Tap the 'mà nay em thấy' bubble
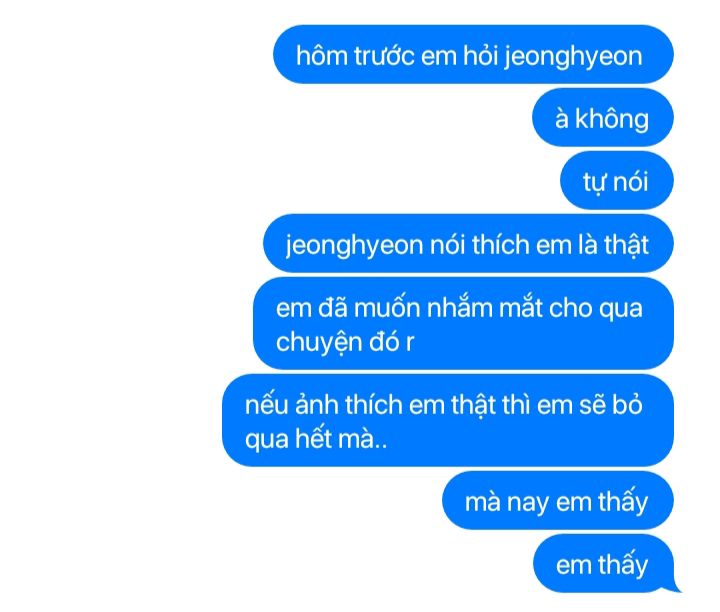Image resolution: width=720 pixels, height=612 pixels. (557, 500)
